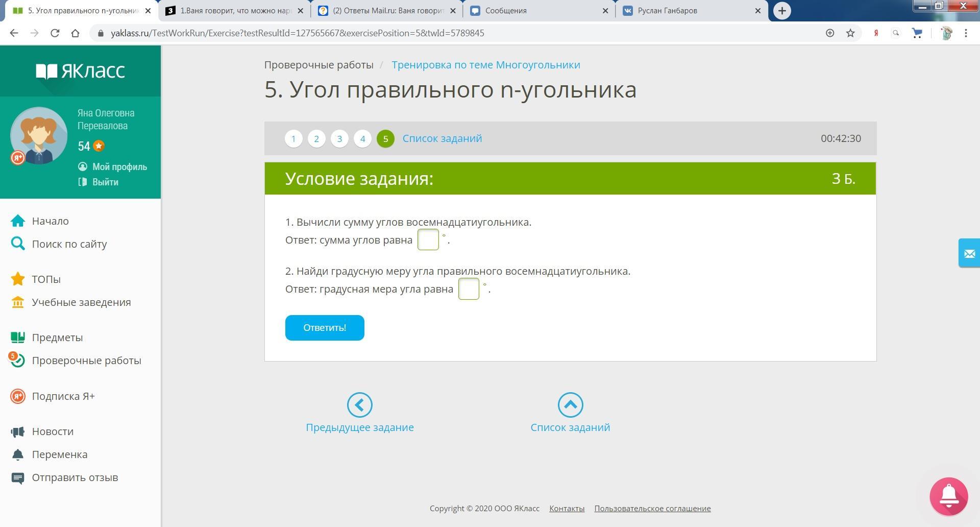Click the profile picture extension icon in toolbar
Screen dimensions: 980x527
[946, 33]
